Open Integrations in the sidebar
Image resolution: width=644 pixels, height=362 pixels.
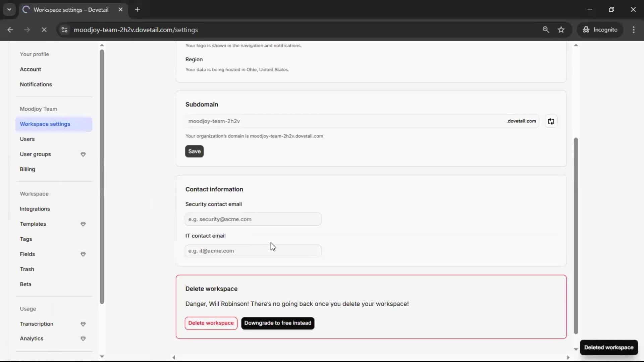tap(35, 209)
